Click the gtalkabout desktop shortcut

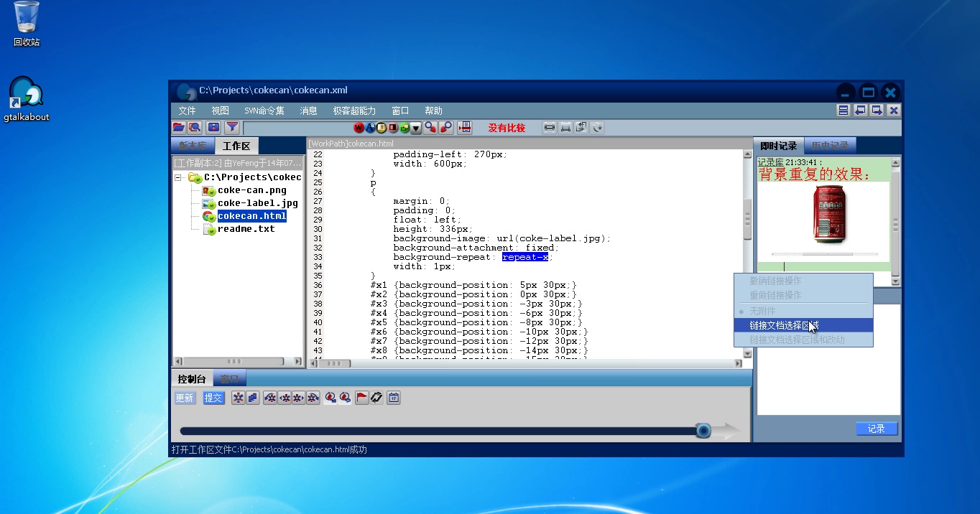click(27, 98)
